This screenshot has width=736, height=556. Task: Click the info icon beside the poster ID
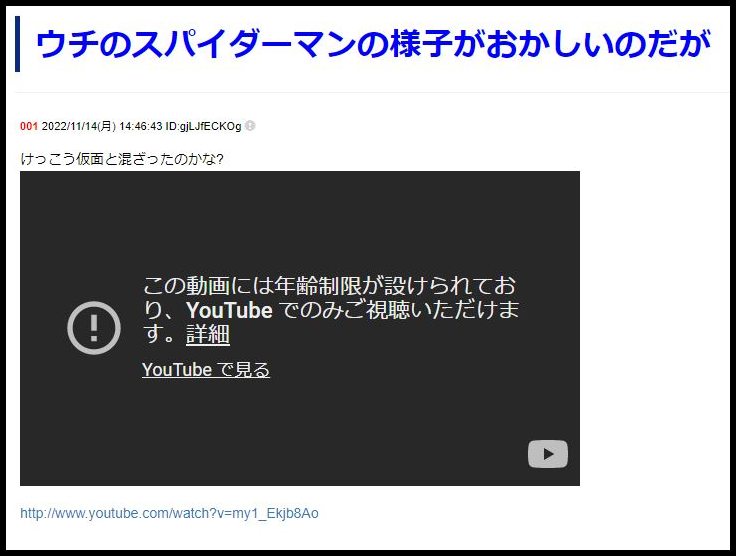pos(250,126)
